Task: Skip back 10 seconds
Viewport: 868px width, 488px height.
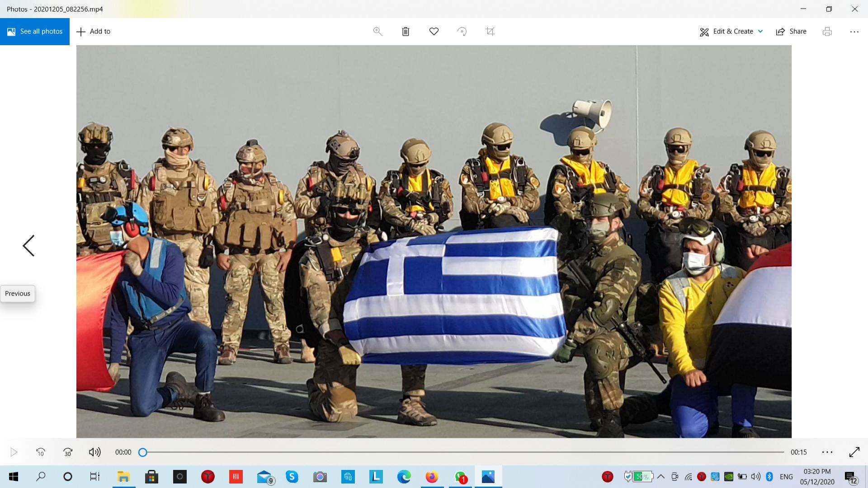Action: [41, 452]
